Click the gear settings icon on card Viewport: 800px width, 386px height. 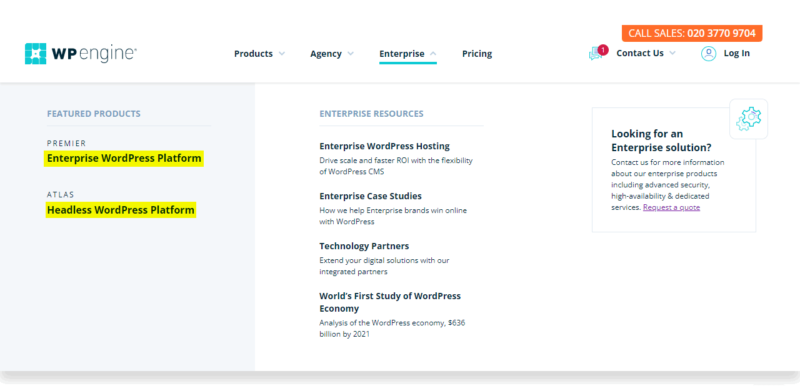[748, 119]
